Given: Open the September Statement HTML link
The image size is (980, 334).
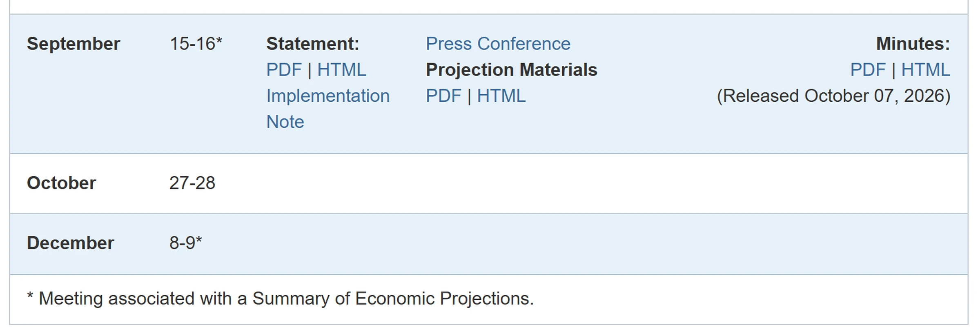Looking at the screenshot, I should (x=341, y=70).
